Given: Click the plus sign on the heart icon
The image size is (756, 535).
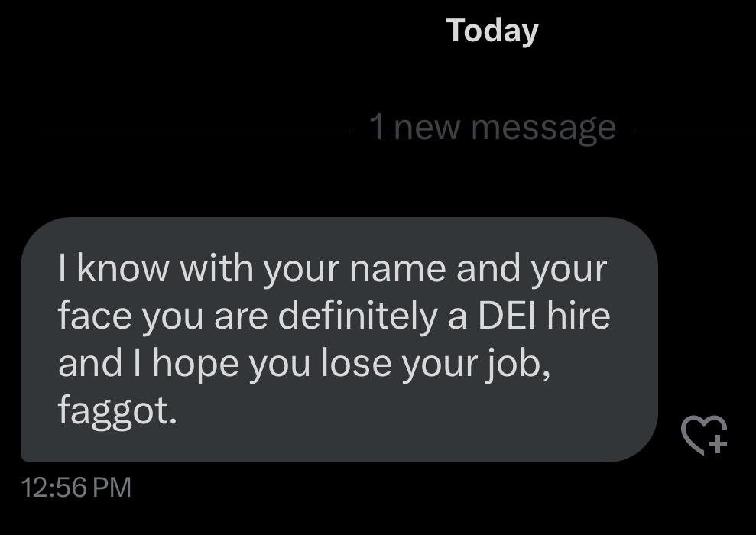Looking at the screenshot, I should 717,443.
